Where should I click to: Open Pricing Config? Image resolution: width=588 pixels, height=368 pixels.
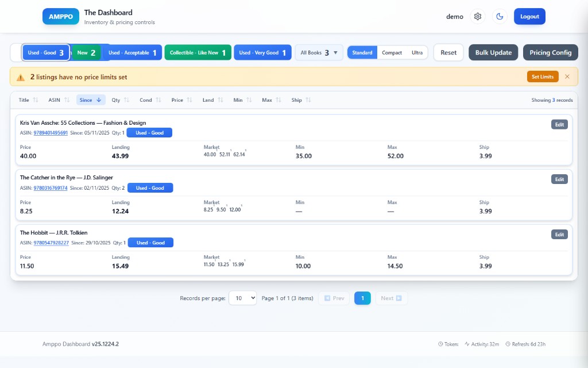point(551,52)
